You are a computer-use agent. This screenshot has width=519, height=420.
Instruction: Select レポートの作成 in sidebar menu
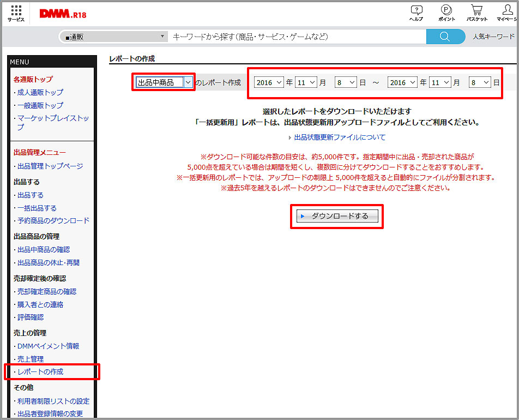tap(40, 371)
